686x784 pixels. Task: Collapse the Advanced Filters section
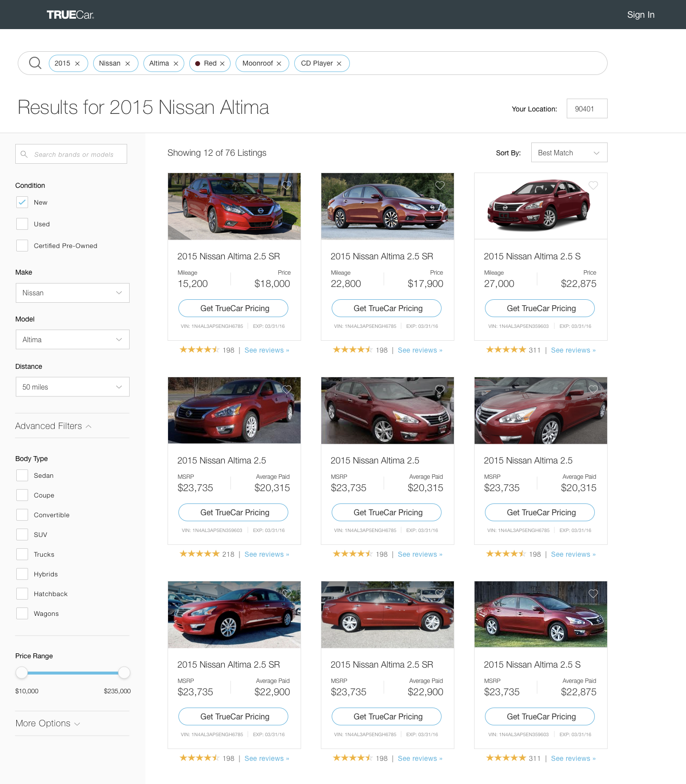(x=53, y=426)
